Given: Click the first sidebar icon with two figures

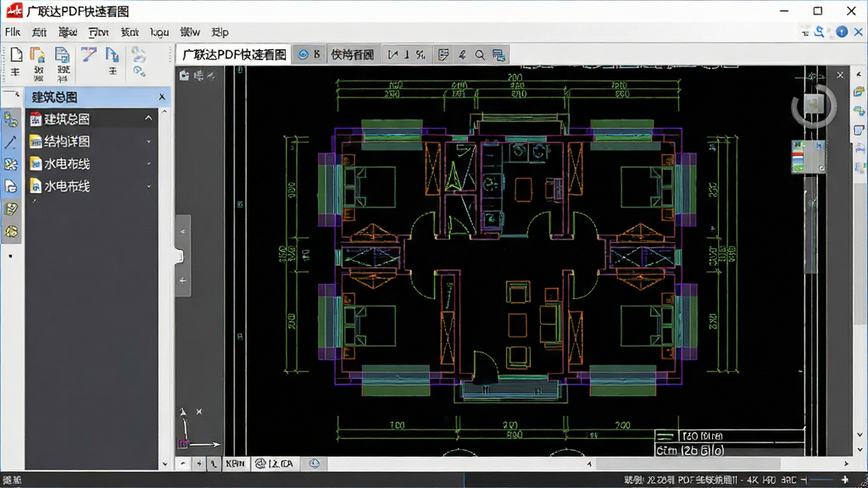Looking at the screenshot, I should (x=11, y=119).
